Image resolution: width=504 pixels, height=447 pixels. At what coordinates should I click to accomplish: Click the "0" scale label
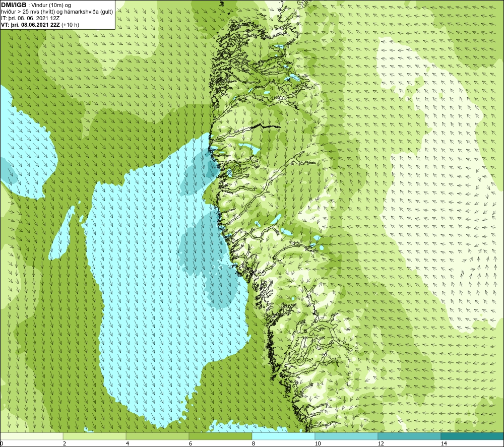tap(2, 443)
